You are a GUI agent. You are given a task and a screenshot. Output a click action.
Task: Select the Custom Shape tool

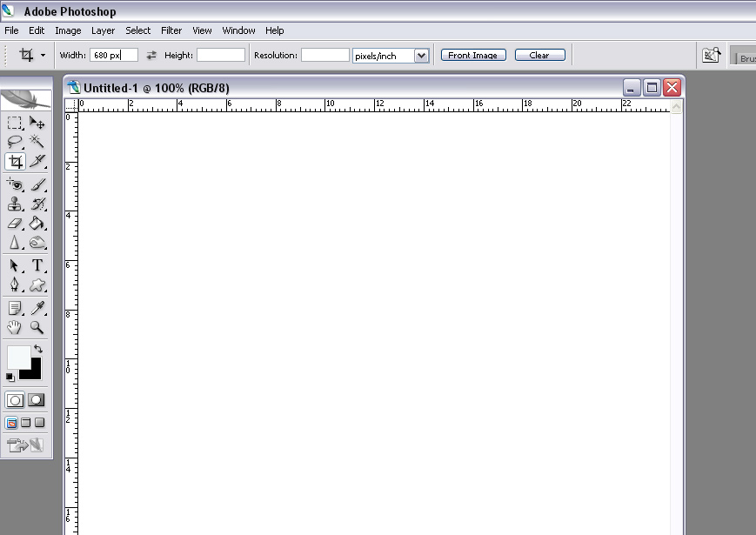coord(37,284)
